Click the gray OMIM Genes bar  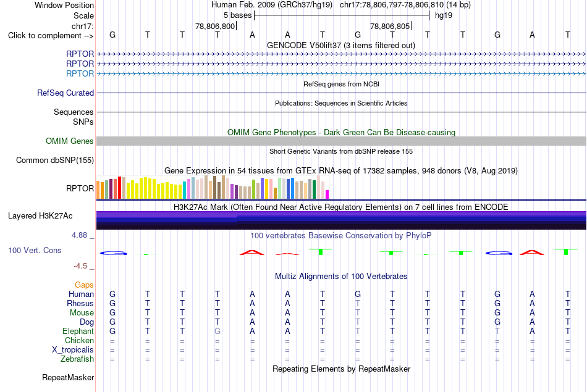pyautogui.click(x=341, y=141)
